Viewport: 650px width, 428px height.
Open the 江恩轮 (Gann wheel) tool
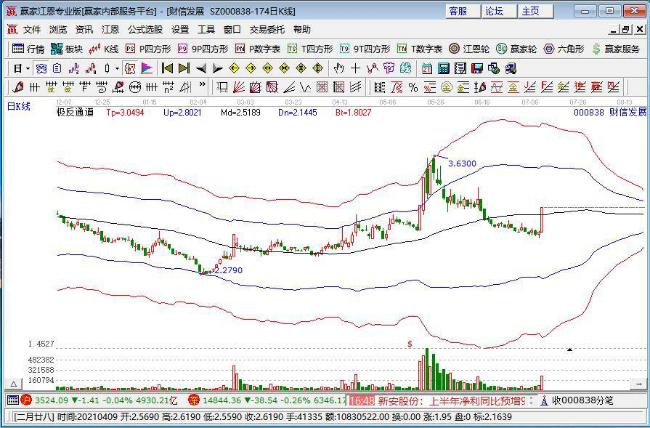470,48
